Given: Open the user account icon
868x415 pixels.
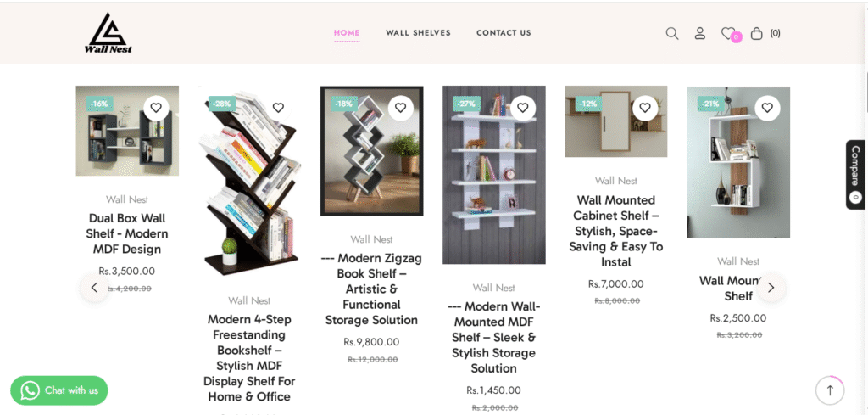Looking at the screenshot, I should tap(699, 33).
